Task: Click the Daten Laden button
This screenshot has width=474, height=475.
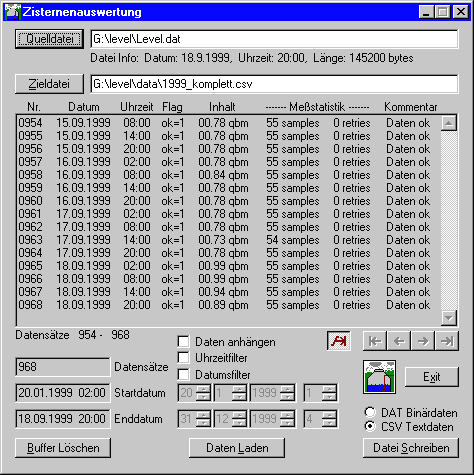Action: tap(237, 448)
